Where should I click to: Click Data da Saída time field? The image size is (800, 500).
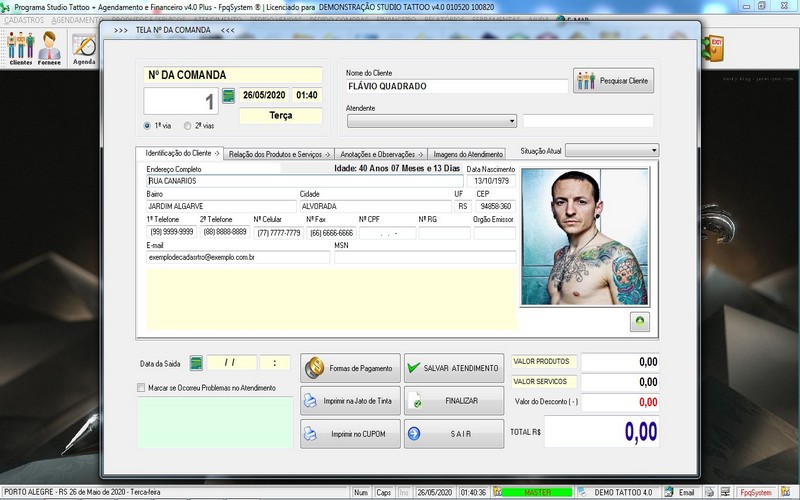[x=275, y=363]
